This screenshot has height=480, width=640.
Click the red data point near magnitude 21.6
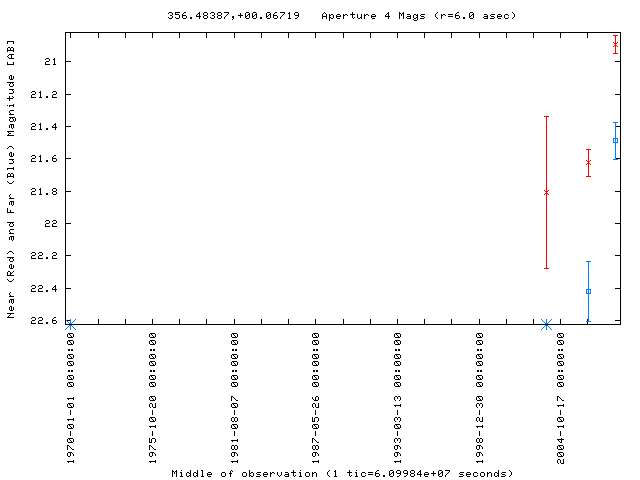coord(588,162)
